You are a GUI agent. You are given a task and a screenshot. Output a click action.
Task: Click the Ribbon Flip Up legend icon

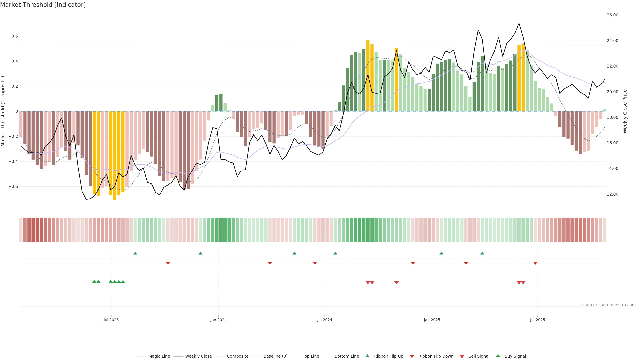367,356
